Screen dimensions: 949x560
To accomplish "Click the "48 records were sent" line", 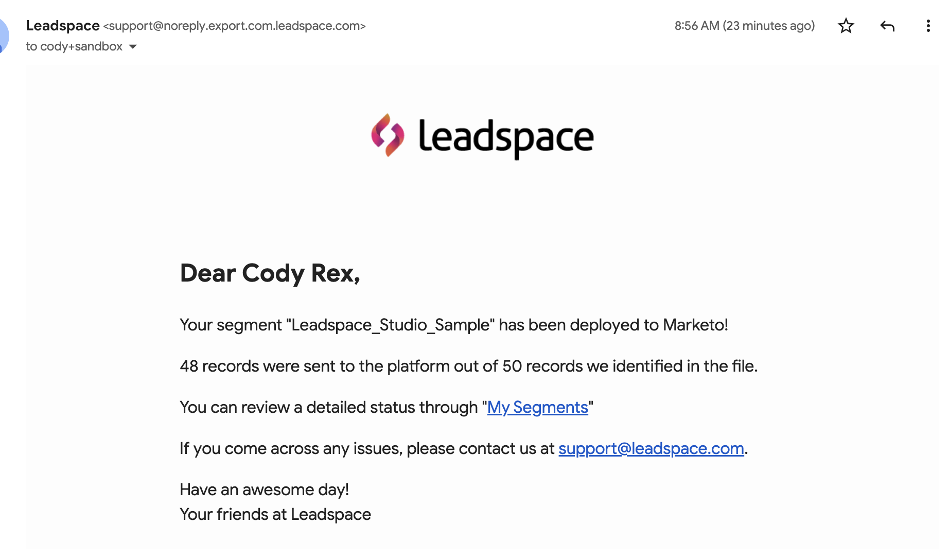I will pos(468,366).
